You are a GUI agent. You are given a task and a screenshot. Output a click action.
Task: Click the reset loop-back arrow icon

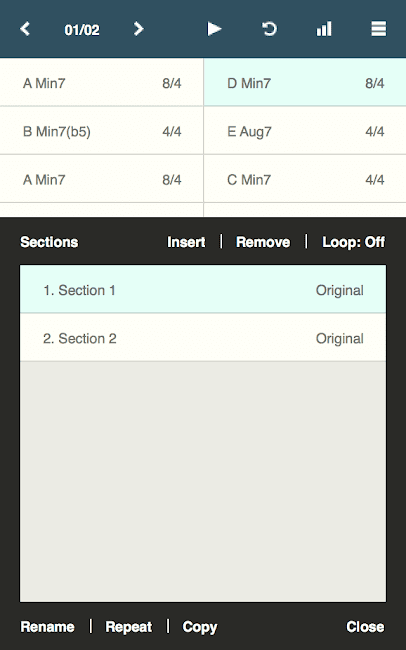pyautogui.click(x=269, y=29)
